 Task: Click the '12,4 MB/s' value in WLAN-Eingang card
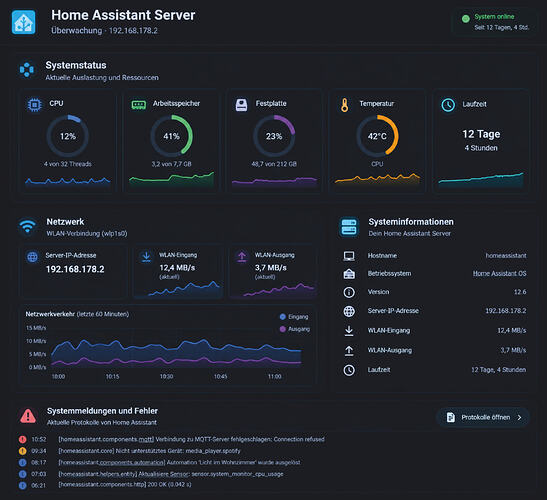point(177,268)
